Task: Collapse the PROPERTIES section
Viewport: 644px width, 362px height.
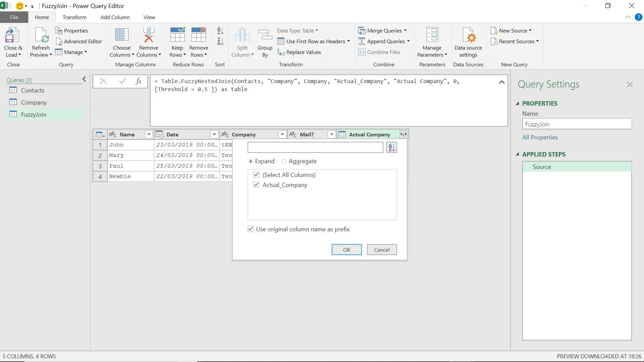Action: pyautogui.click(x=518, y=103)
